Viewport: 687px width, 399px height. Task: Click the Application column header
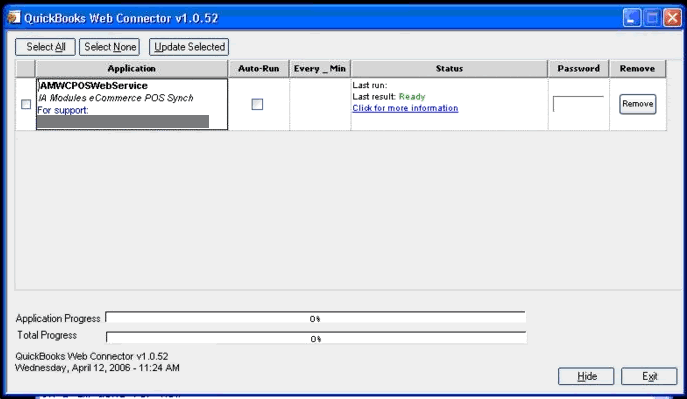(131, 69)
